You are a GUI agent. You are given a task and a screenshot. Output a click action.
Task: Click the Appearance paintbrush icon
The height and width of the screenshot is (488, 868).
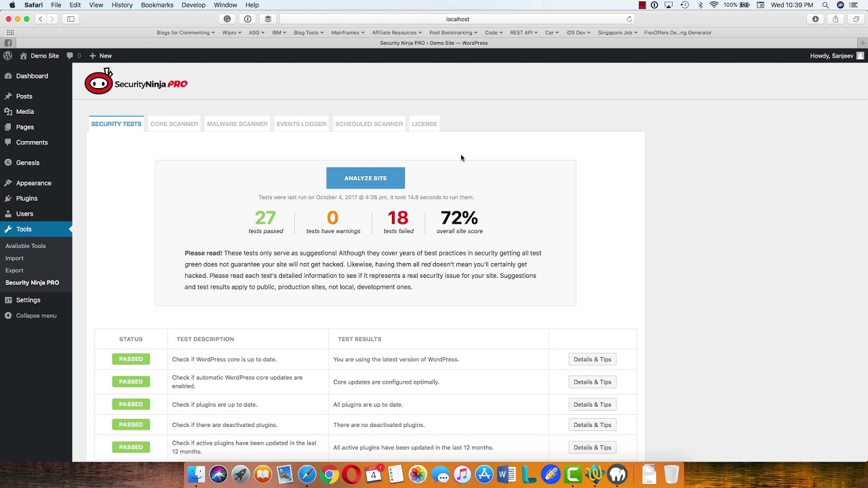[9, 182]
